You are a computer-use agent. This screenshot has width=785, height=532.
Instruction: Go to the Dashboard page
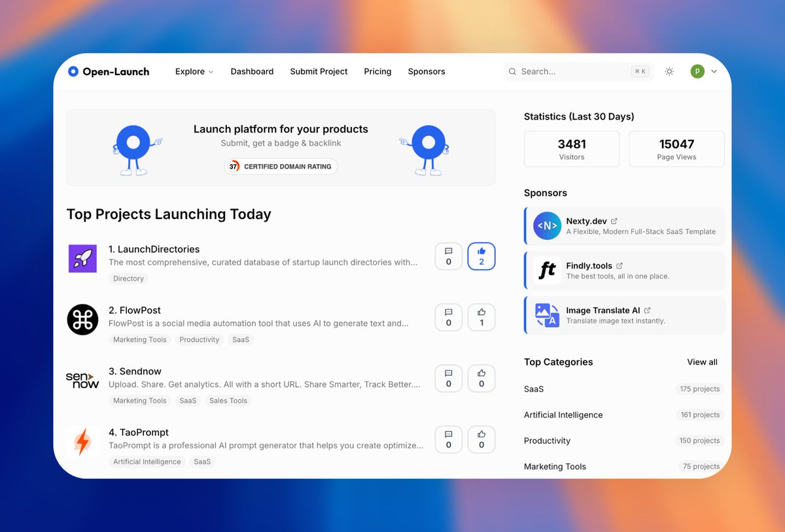point(252,72)
